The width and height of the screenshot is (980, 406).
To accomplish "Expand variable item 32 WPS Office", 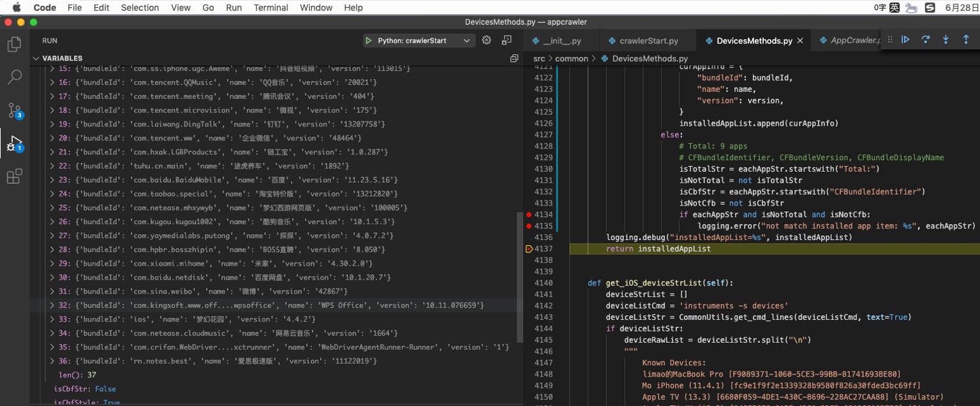I will [x=52, y=305].
